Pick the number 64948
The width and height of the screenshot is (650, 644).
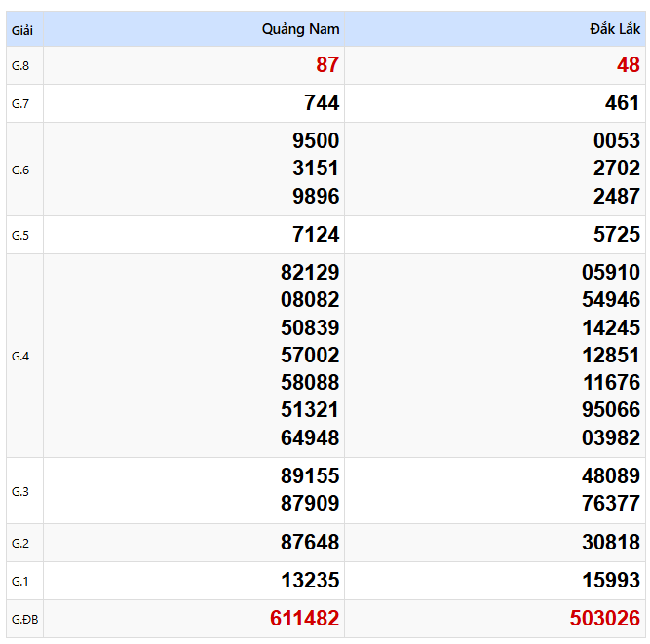(x=310, y=437)
